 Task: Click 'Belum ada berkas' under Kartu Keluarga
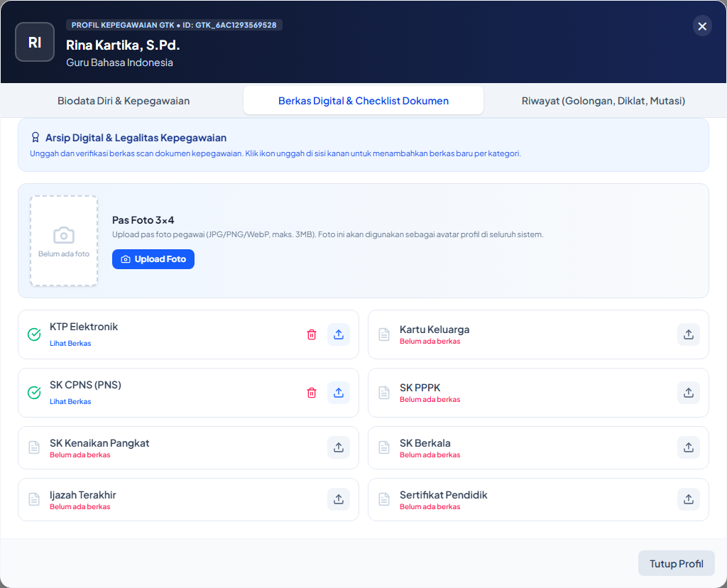coord(430,342)
